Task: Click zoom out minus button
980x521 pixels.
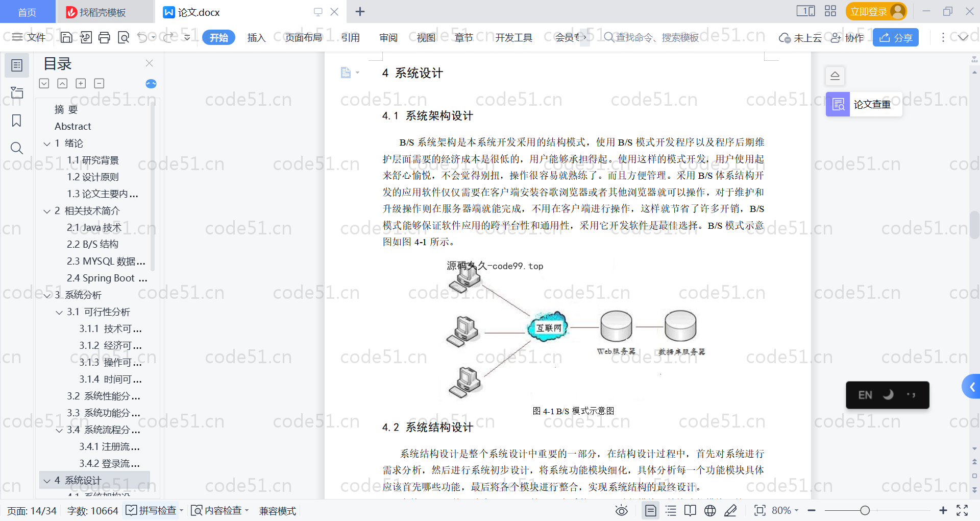Action: [x=812, y=510]
